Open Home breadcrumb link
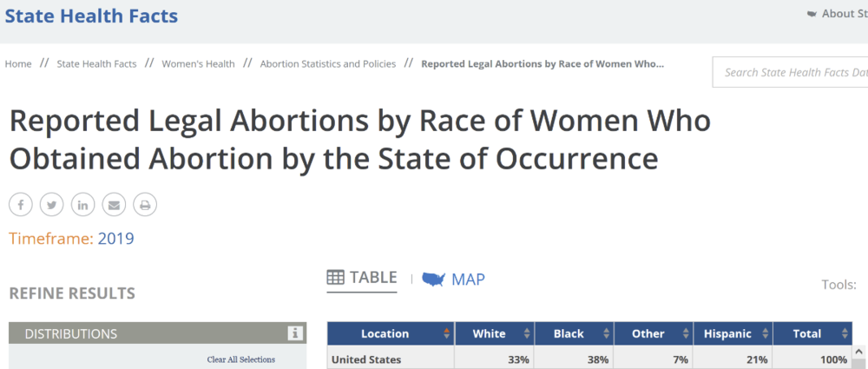This screenshot has height=369, width=868. pyautogui.click(x=18, y=64)
